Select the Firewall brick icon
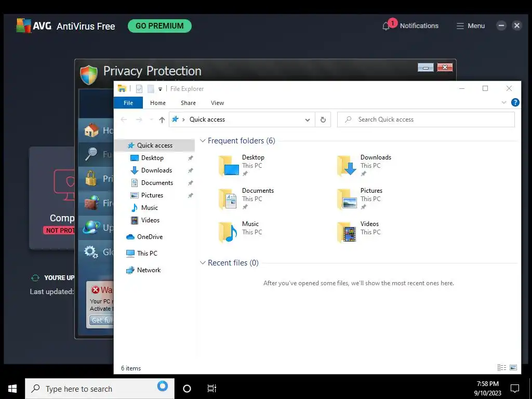 tap(91, 203)
